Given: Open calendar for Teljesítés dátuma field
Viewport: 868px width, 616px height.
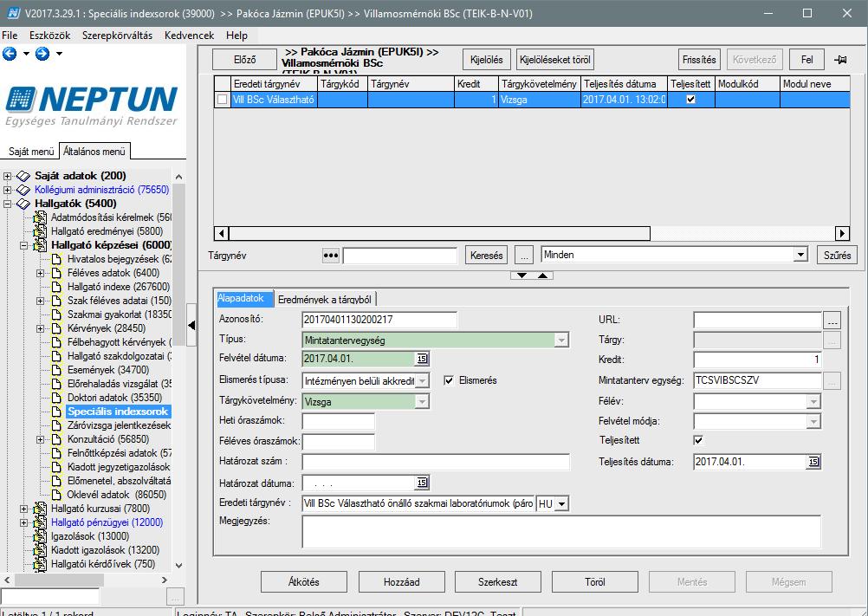Looking at the screenshot, I should (813, 462).
